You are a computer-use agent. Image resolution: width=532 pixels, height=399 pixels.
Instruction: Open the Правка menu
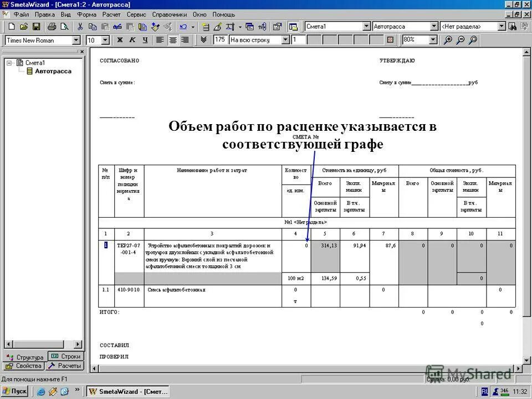point(44,14)
